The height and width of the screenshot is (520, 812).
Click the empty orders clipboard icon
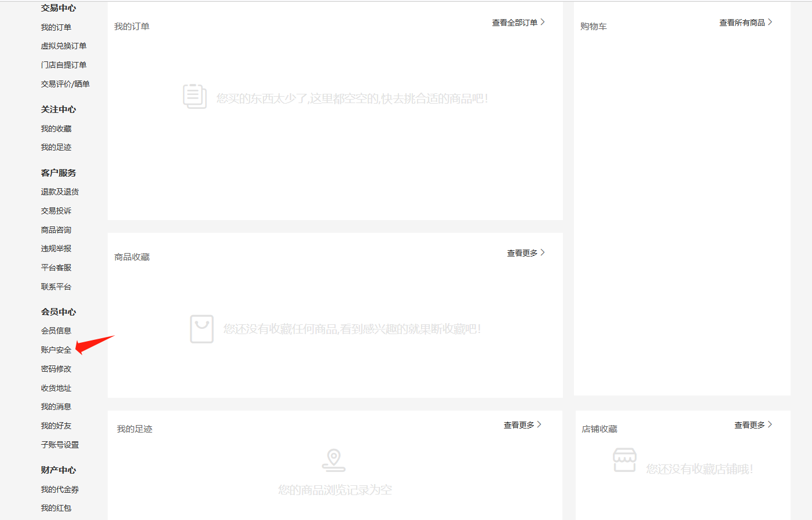(x=195, y=97)
